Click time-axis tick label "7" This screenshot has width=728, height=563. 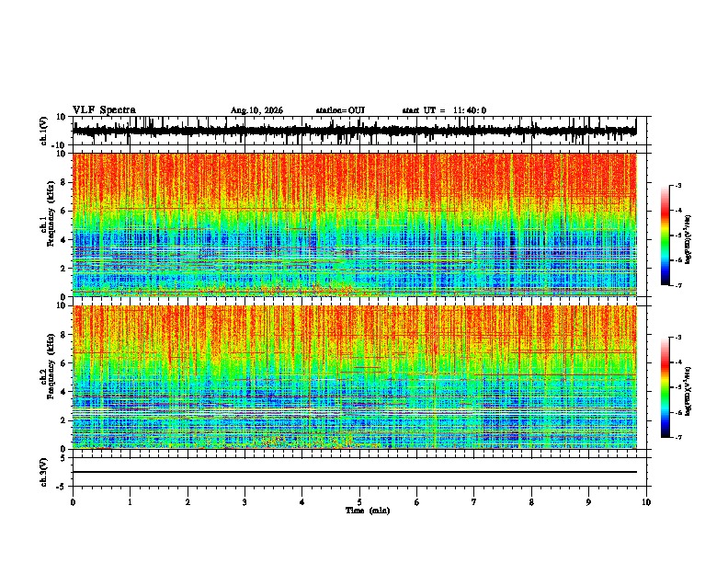click(474, 502)
